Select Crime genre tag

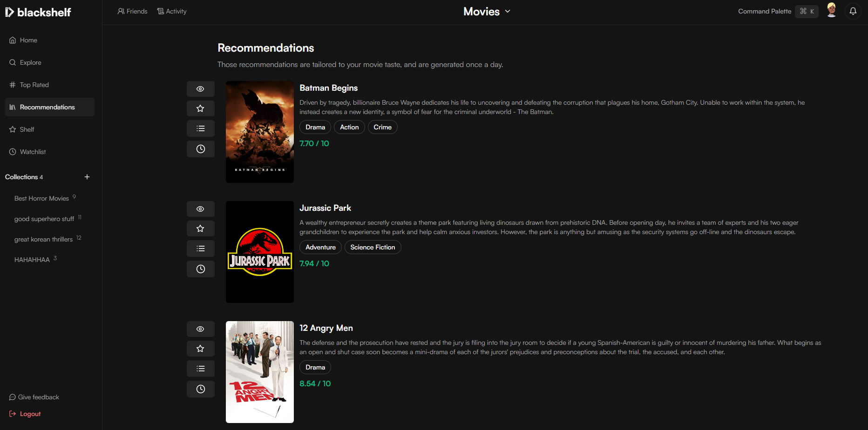coord(382,127)
